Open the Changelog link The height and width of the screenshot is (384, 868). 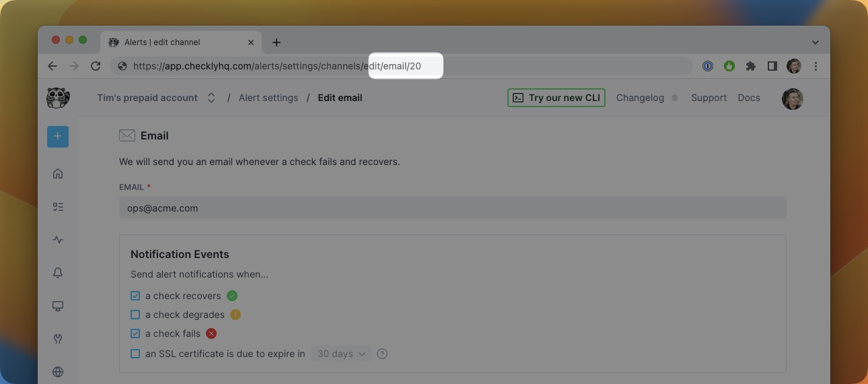tap(640, 98)
